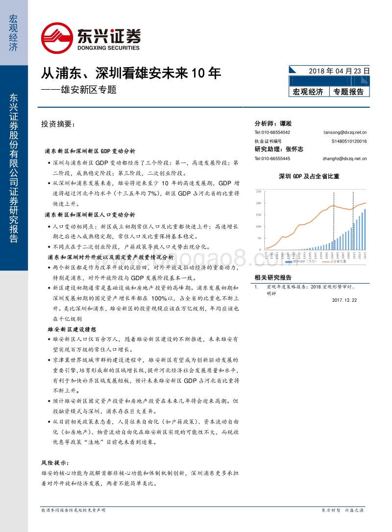This screenshot has height=532, width=392.
Task: Click label 执业证书编号
Action: coord(268,141)
